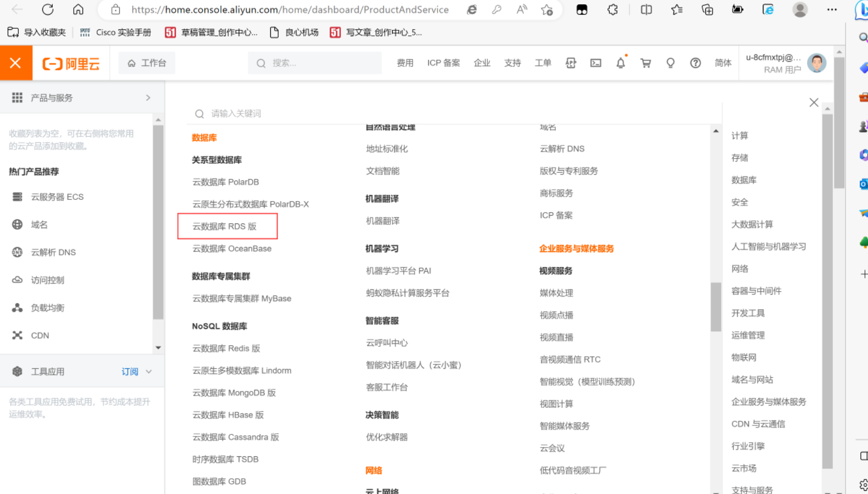Screen dimensions: 868x494
Task: Open browser collections icon
Action: (x=707, y=9)
